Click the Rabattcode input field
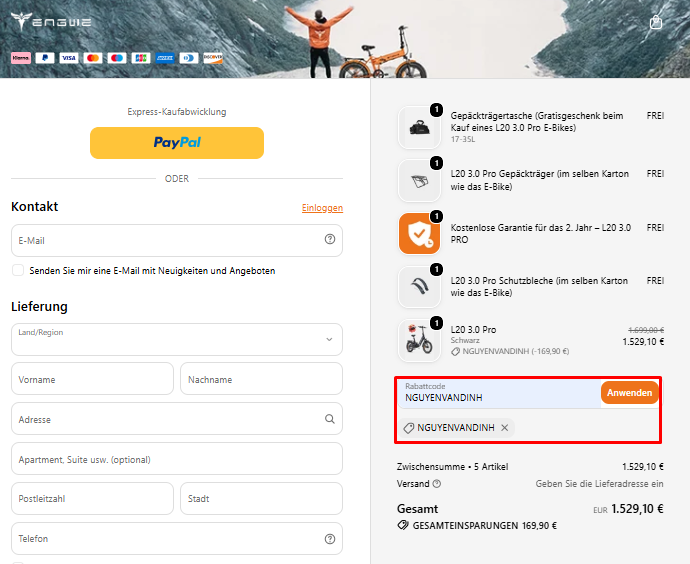The image size is (690, 564). (x=499, y=393)
